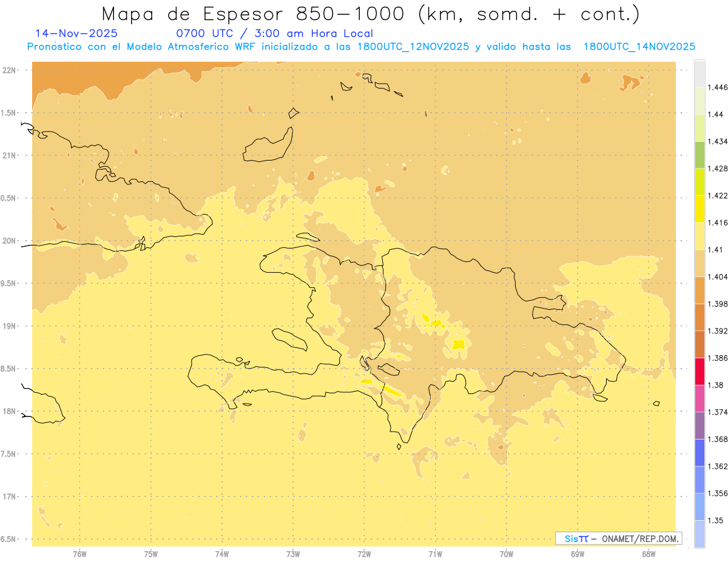This screenshot has width=728, height=562.
Task: Click the '1.434' colorbar value
Action: point(717,141)
